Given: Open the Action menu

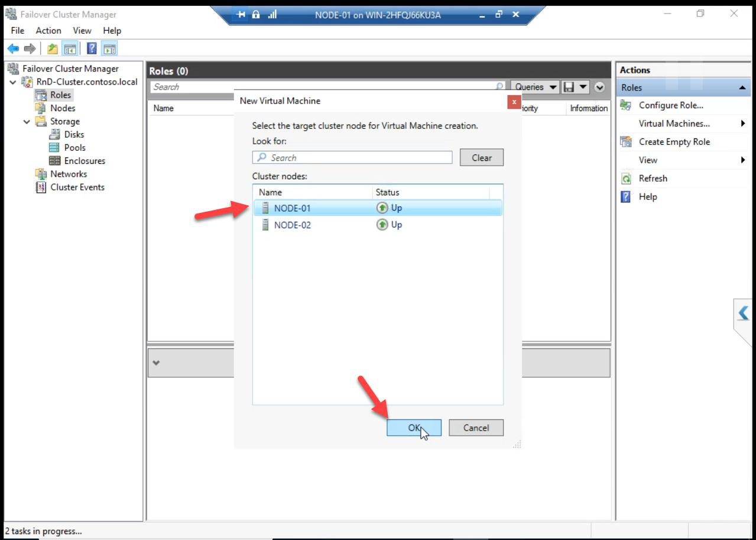Looking at the screenshot, I should pyautogui.click(x=48, y=30).
